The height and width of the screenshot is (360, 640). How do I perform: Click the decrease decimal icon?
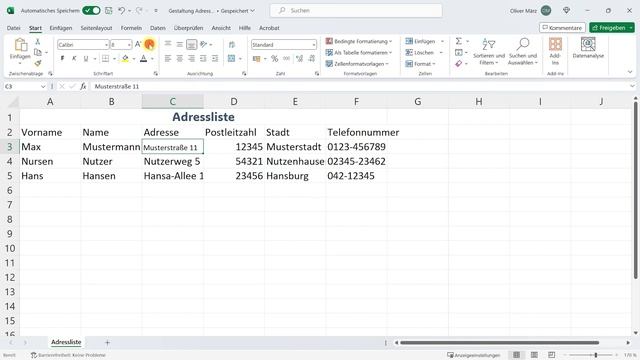(x=312, y=59)
